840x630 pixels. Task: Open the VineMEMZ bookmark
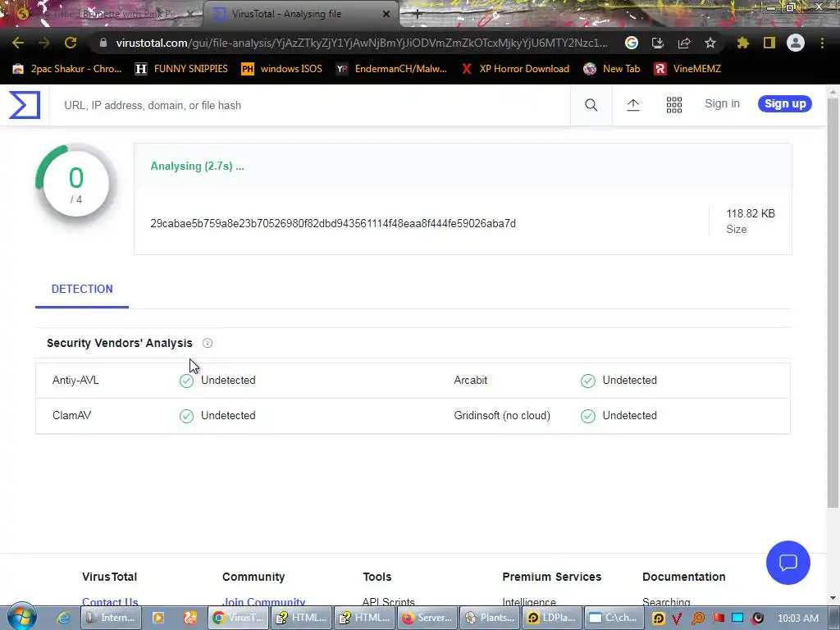(688, 69)
